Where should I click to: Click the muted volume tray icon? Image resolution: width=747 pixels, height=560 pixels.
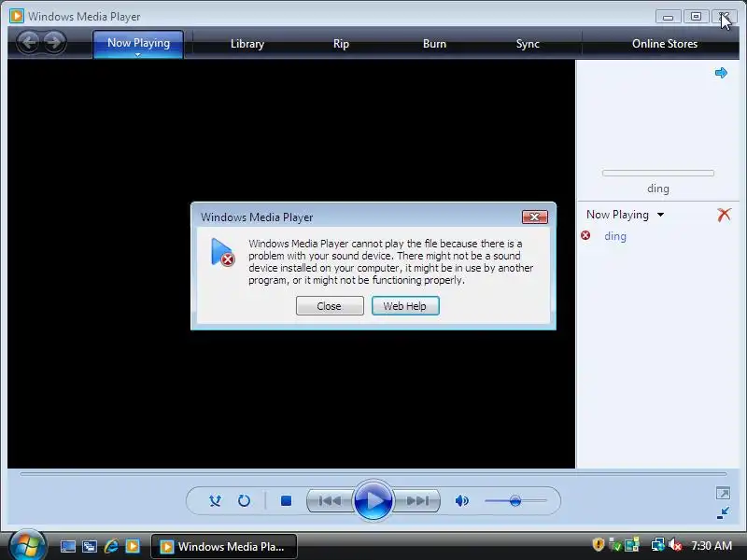(x=675, y=545)
